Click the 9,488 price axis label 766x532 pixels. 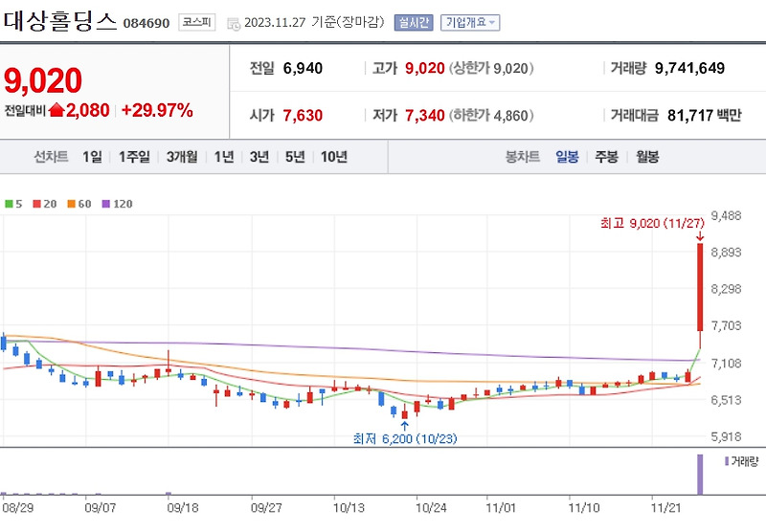pyautogui.click(x=726, y=215)
